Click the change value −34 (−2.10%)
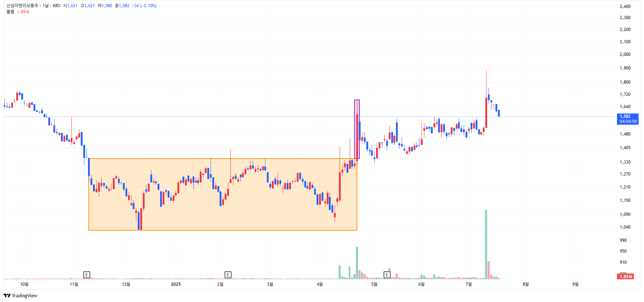The width and height of the screenshot is (644, 302). coord(144,6)
